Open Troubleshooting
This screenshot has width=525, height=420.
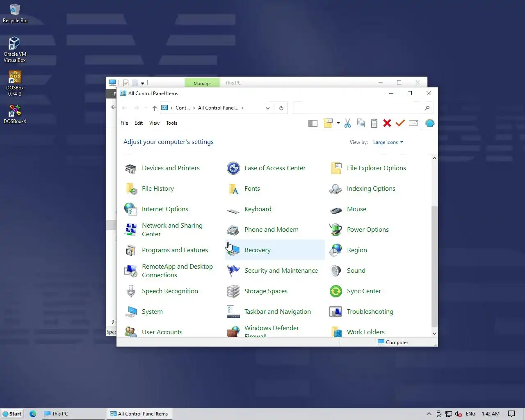coord(361,312)
